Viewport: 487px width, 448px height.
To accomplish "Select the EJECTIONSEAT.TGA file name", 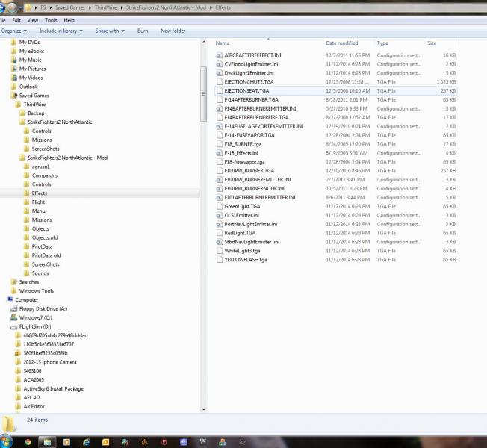I will point(246,91).
